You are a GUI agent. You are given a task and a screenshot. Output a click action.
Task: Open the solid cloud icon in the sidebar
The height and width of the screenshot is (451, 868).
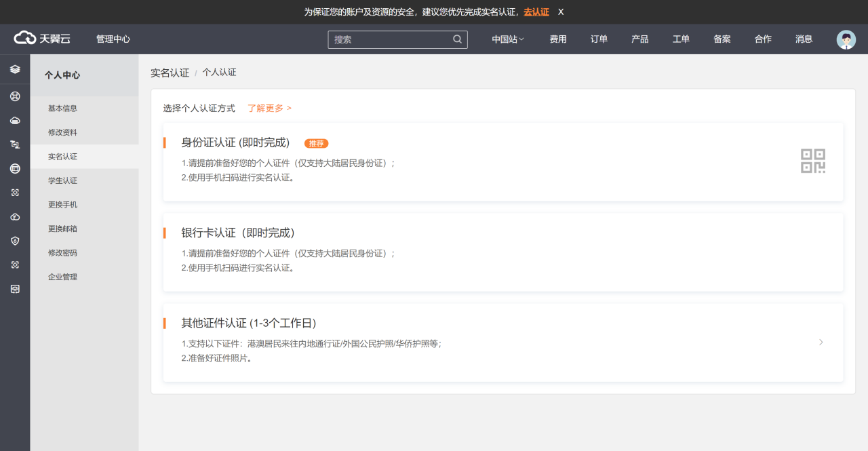[15, 120]
